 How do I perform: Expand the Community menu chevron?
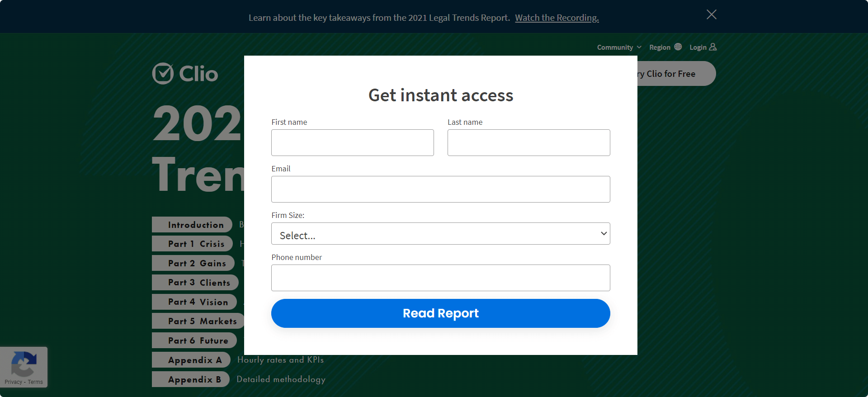639,47
